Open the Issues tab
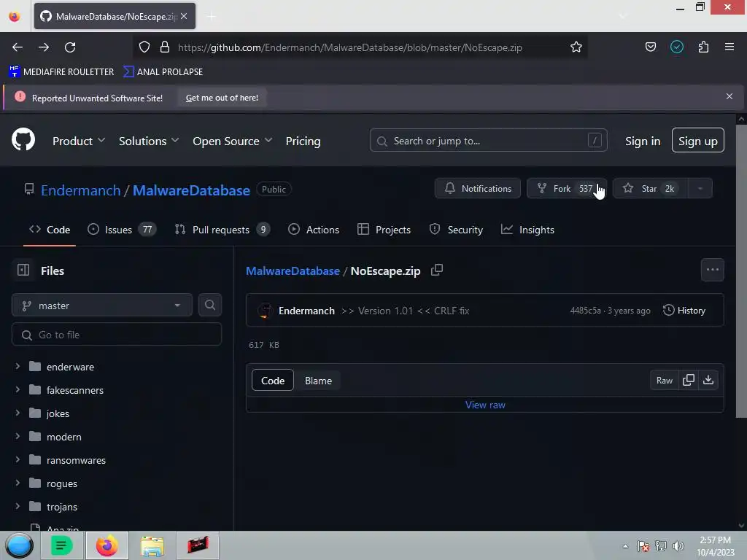The image size is (747, 560). (122, 230)
